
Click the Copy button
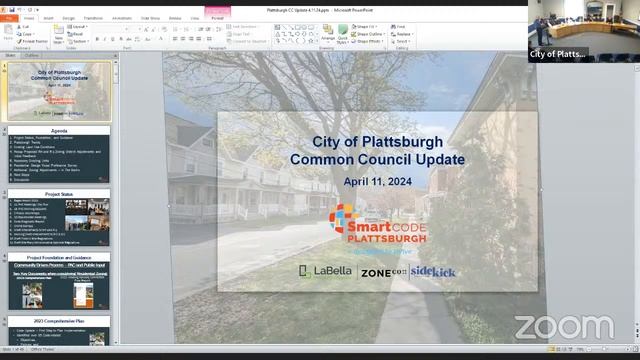(25, 34)
